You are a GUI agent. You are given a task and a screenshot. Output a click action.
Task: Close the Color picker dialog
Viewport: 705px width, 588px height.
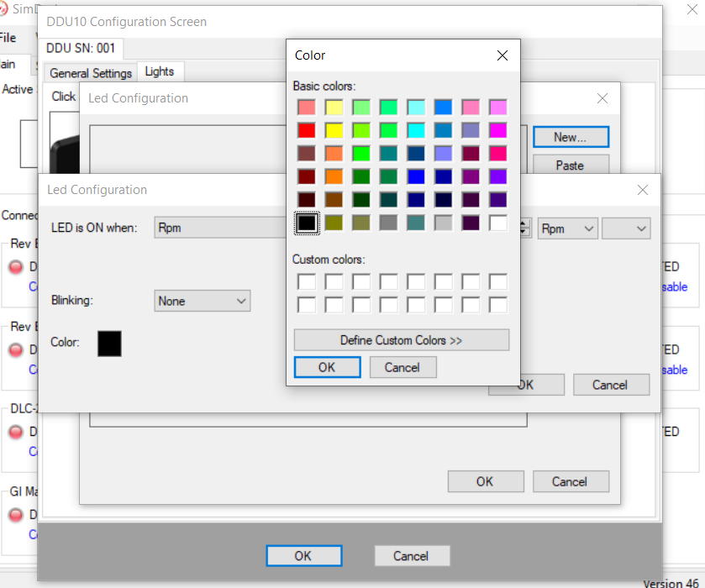click(x=502, y=55)
